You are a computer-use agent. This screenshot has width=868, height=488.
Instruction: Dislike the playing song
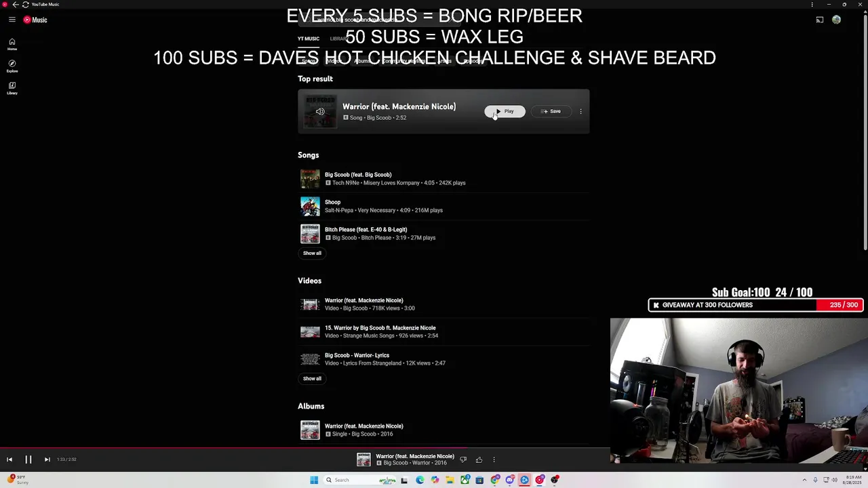(463, 460)
